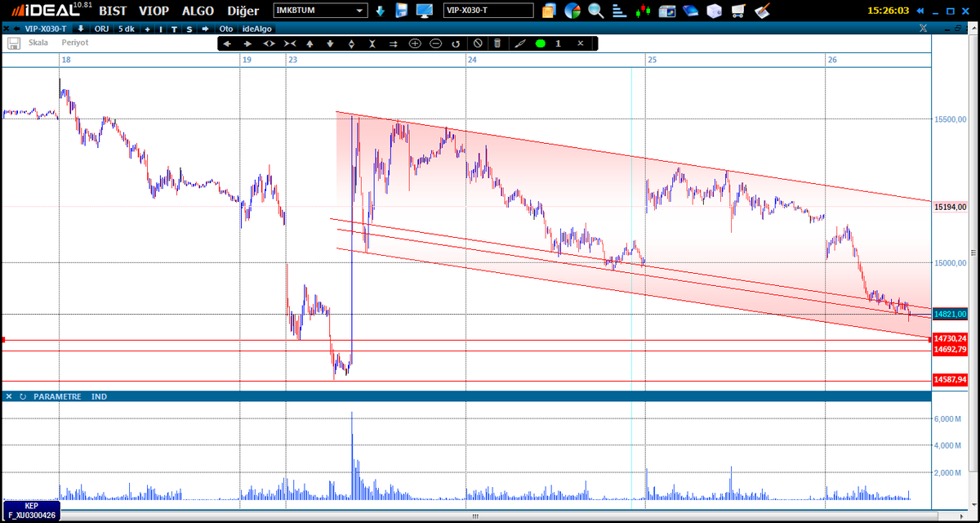Viewport: 980px width, 523px height.
Task: Click the compress horizontally tool
Action: 289,43
